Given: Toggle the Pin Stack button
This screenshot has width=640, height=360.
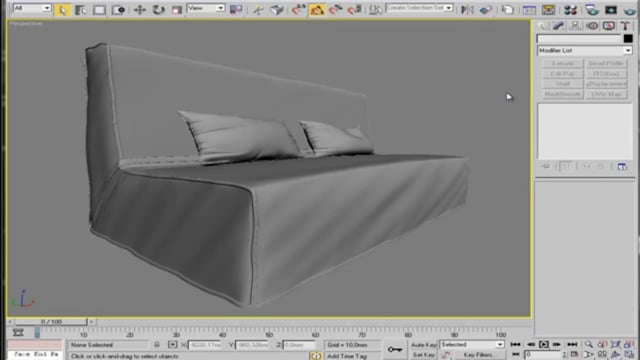Looking at the screenshot, I should point(546,167).
